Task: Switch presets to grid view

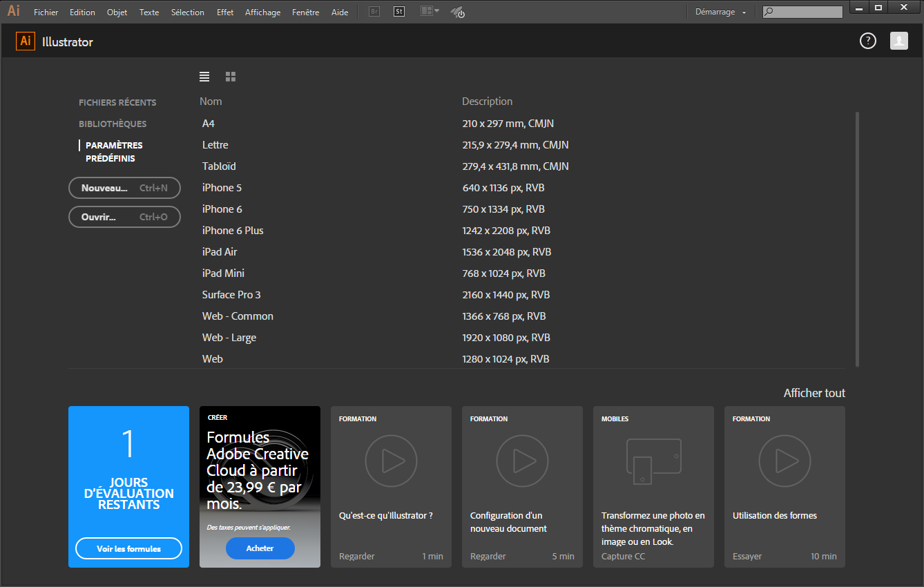Action: (231, 76)
